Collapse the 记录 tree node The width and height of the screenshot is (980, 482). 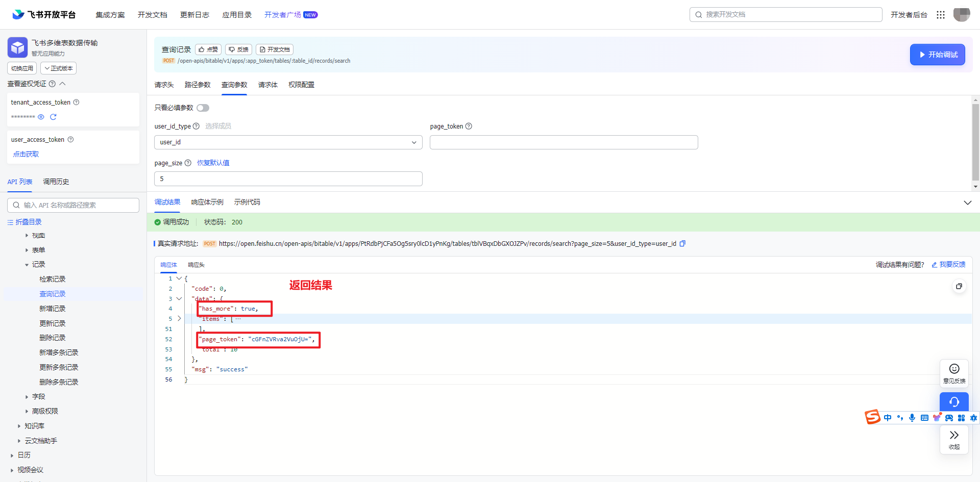pos(27,264)
